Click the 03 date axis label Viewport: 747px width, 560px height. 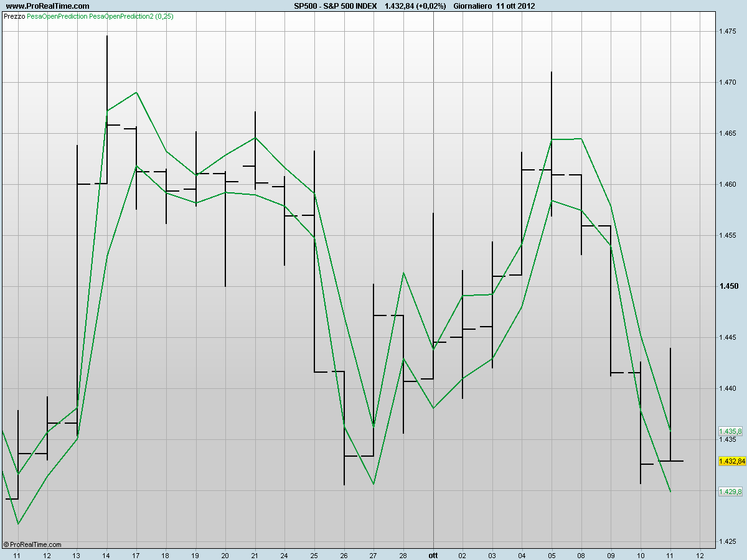tap(492, 554)
